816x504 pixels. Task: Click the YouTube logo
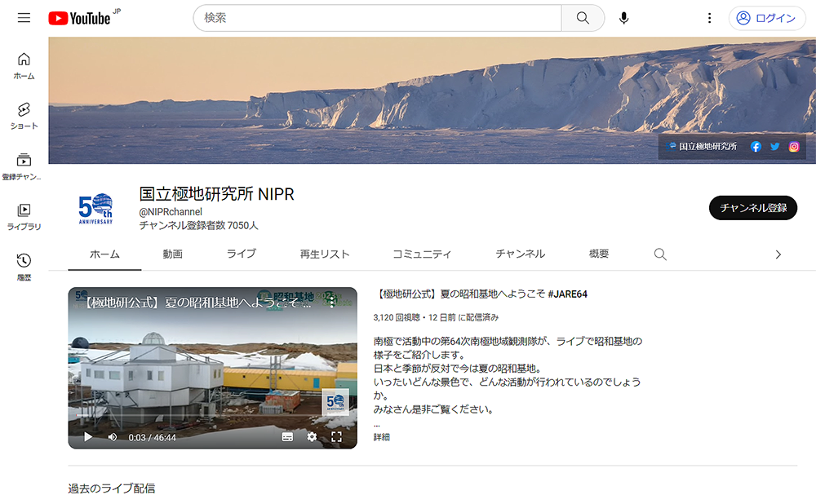[x=79, y=18]
